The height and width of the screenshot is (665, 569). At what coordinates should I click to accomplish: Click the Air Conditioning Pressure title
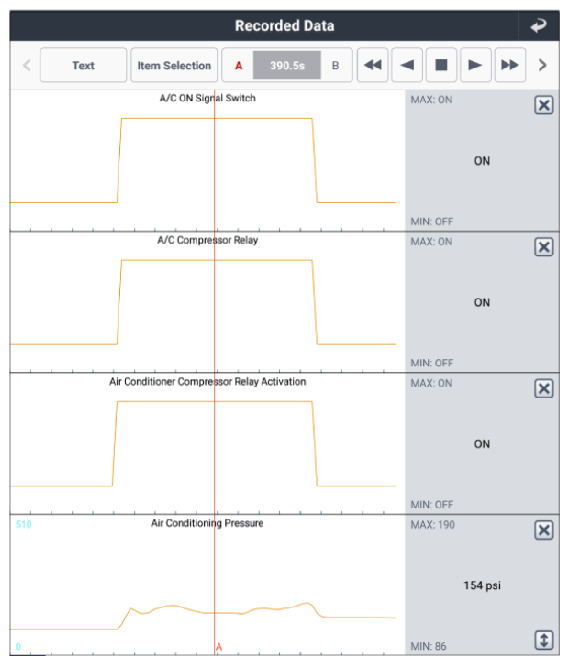coord(207,523)
